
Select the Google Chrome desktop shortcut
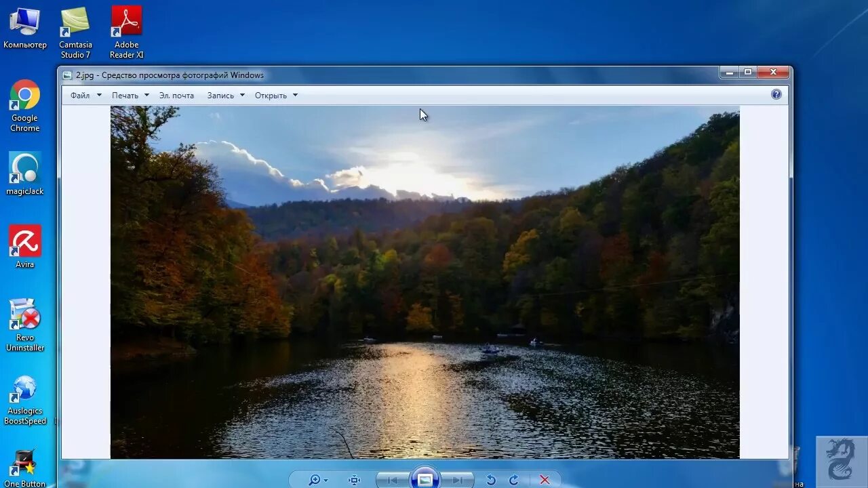(25, 106)
